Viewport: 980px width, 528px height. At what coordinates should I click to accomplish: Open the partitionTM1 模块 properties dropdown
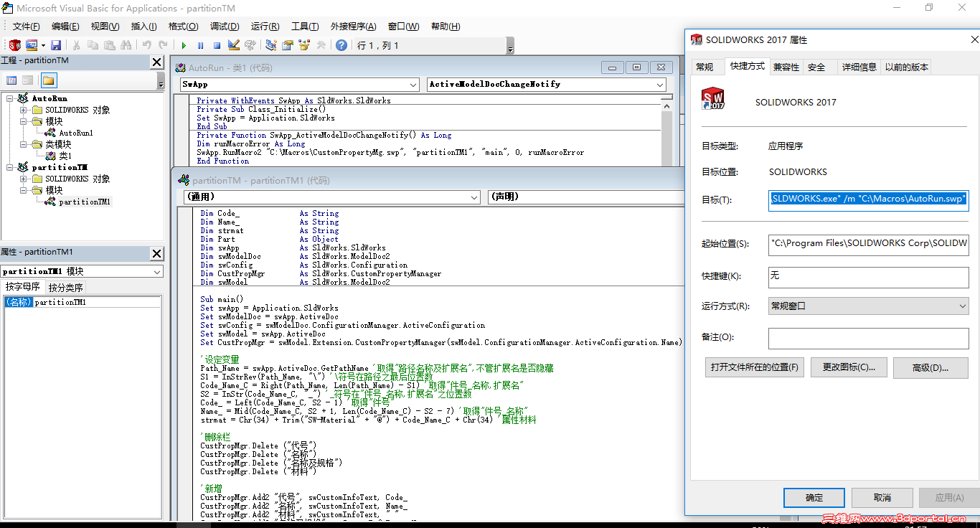(157, 272)
